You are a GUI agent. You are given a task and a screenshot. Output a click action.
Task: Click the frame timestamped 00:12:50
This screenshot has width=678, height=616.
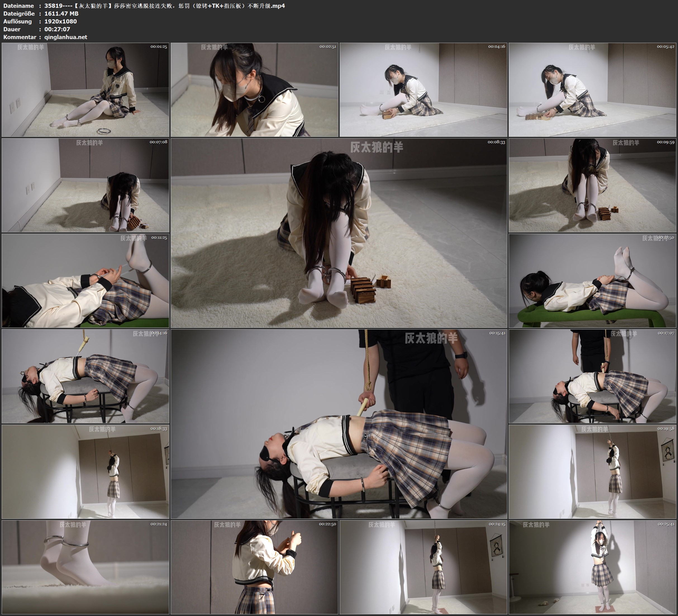593,280
